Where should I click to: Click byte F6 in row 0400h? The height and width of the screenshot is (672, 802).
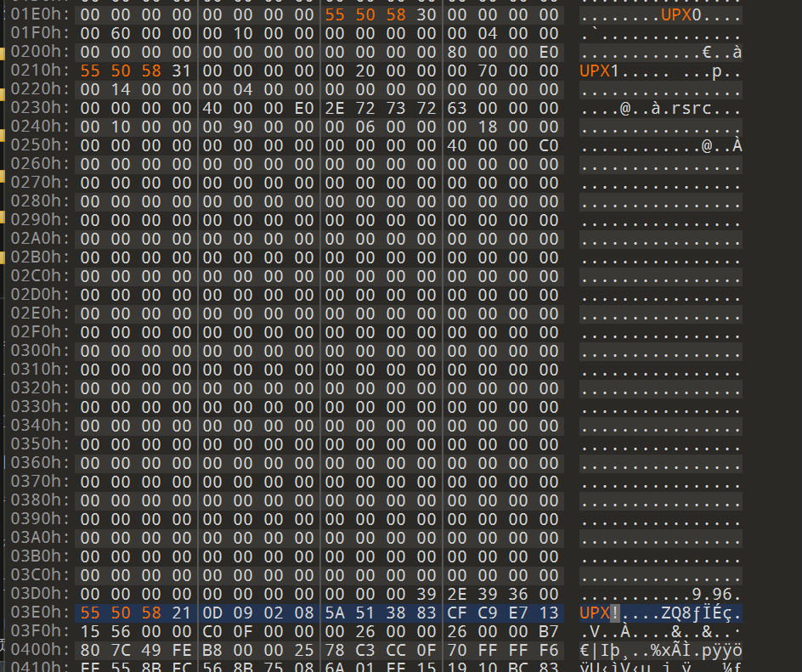548,650
